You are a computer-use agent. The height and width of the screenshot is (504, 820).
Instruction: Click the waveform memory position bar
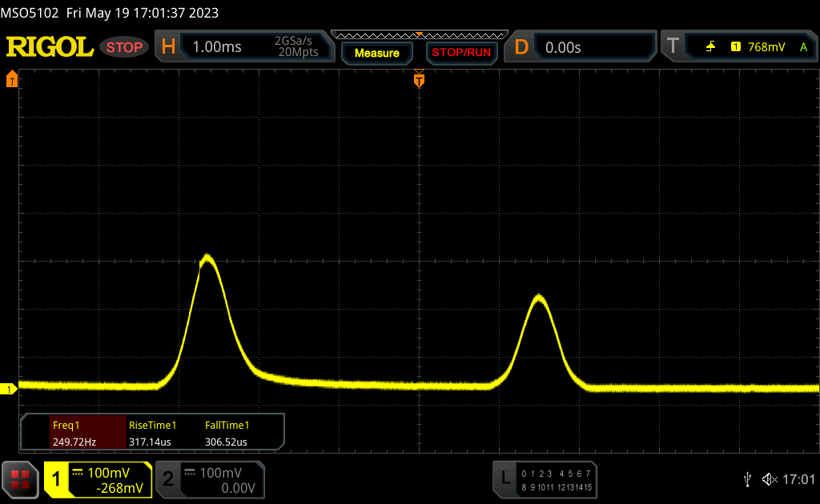[420, 35]
